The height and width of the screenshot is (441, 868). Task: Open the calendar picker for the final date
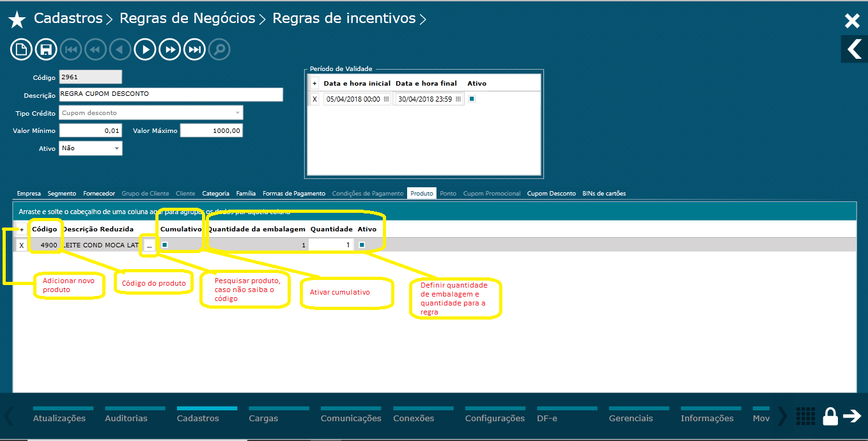[458, 99]
